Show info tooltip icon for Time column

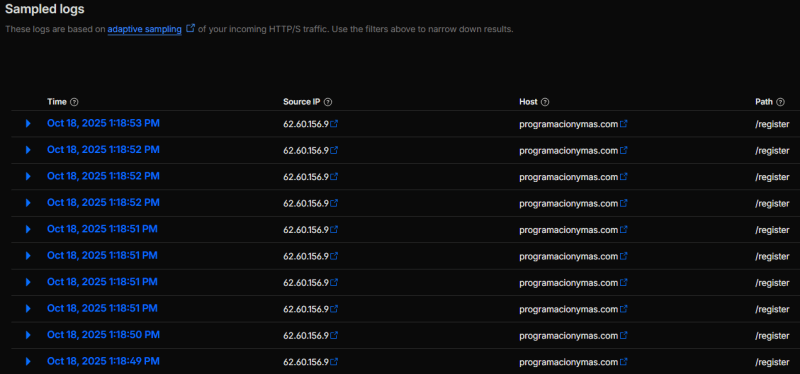74,102
